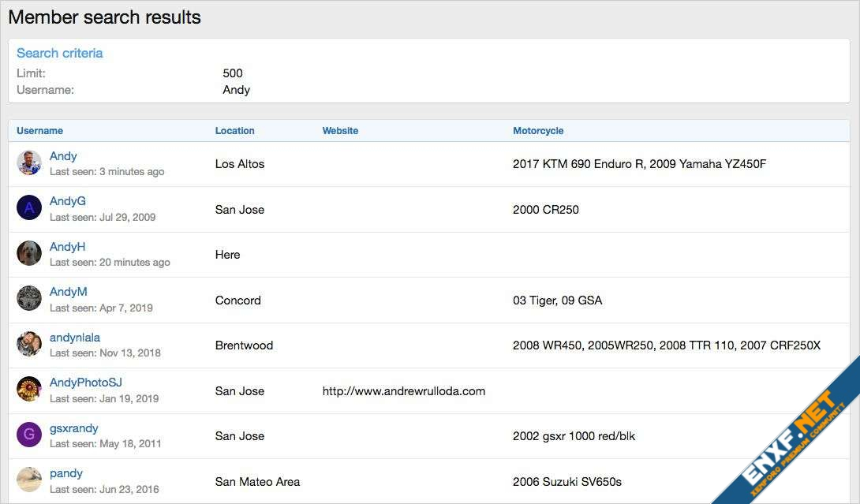Screen dimensions: 860x504
Task: Open the AndyG member profile link
Action: (68, 201)
